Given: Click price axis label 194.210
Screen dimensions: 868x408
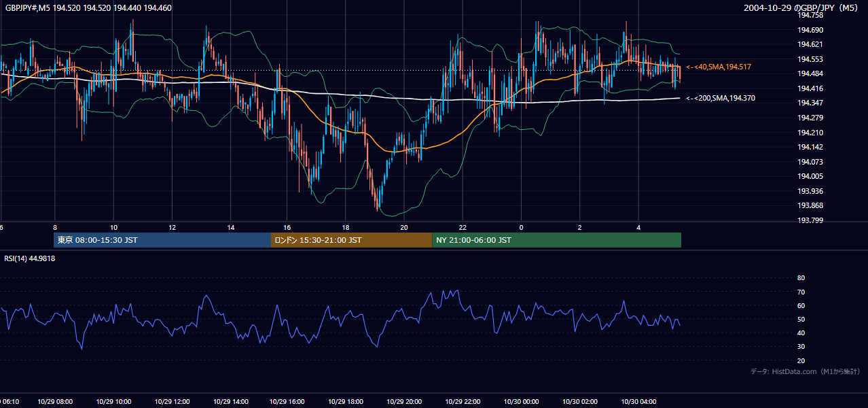Looking at the screenshot, I should 810,133.
